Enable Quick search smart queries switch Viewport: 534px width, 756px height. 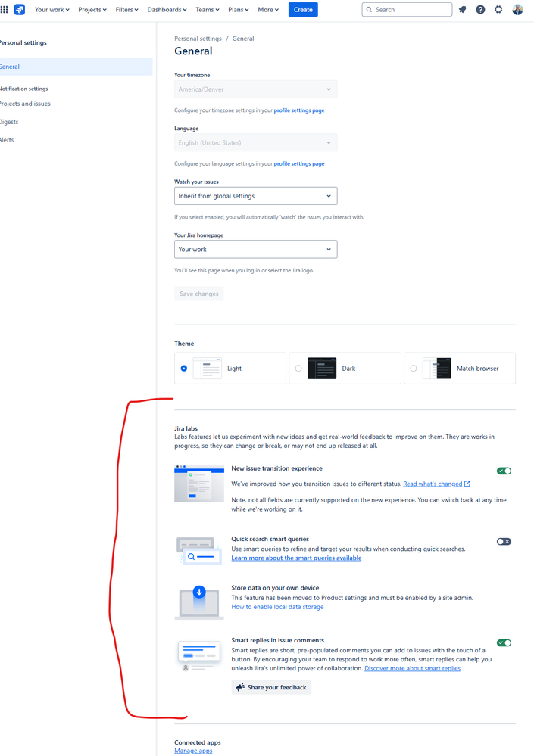pyautogui.click(x=504, y=541)
